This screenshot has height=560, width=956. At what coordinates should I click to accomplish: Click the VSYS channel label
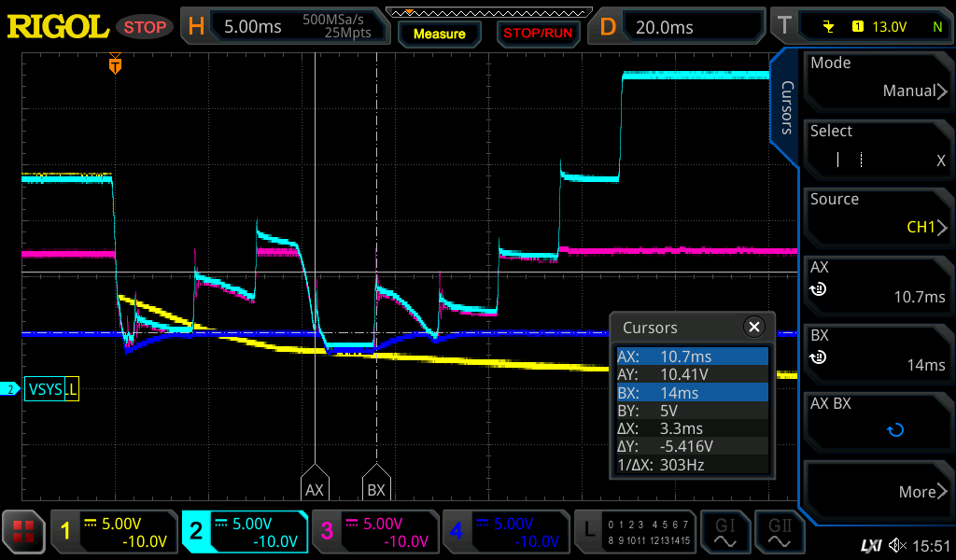point(45,389)
